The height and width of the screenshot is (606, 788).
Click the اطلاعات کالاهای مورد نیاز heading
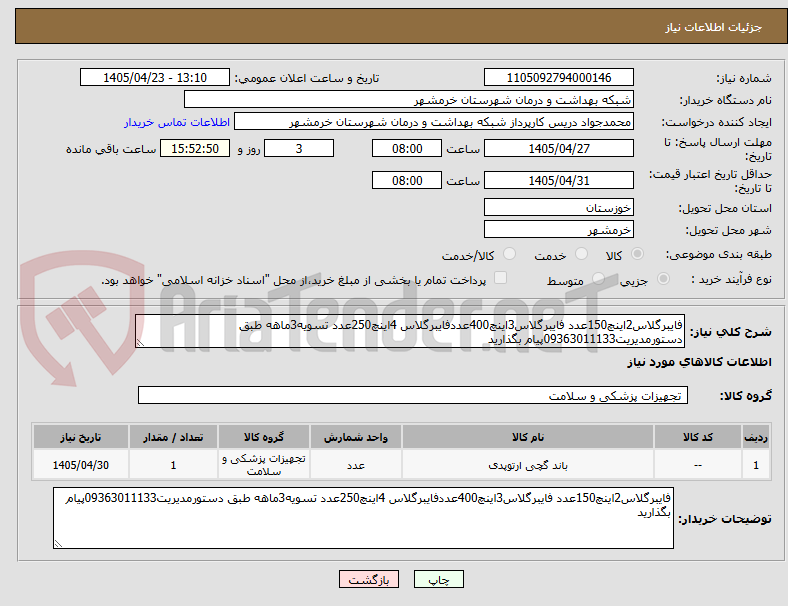tap(699, 362)
